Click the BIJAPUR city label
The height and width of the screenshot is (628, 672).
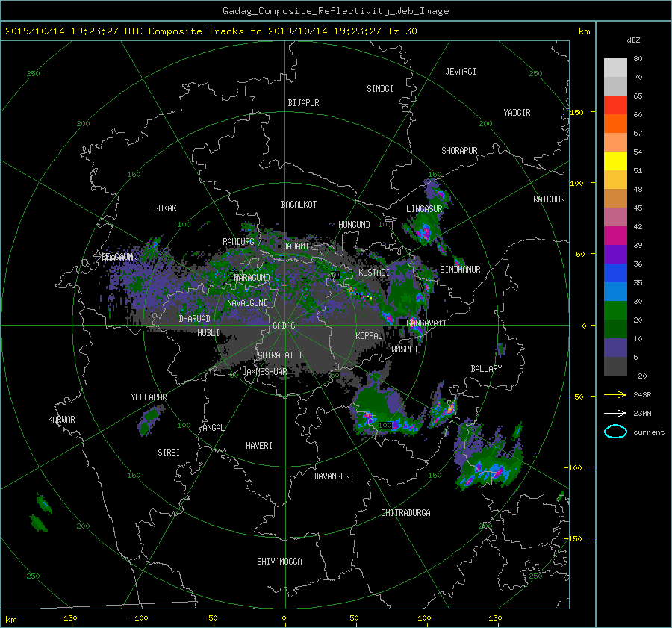[x=303, y=103]
